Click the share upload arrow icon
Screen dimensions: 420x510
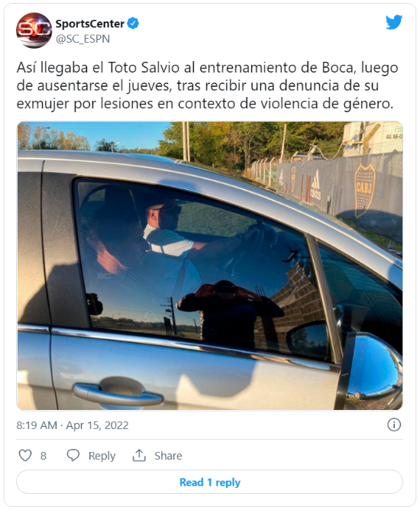139,455
